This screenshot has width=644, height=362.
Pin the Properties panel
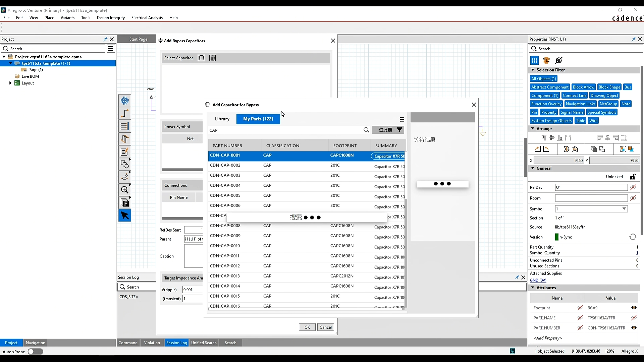[634, 39]
